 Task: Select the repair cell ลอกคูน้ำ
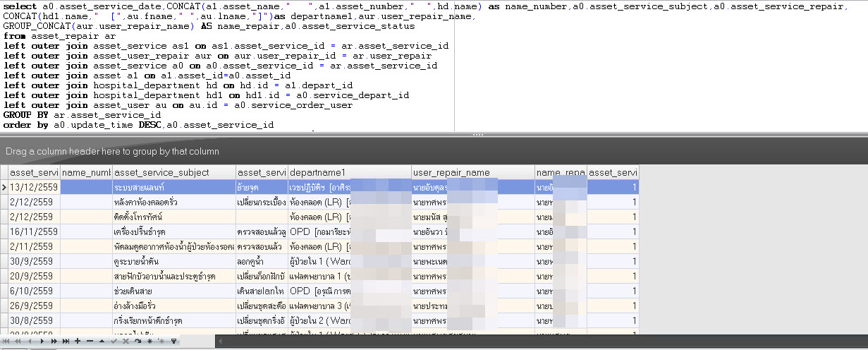pos(262,261)
